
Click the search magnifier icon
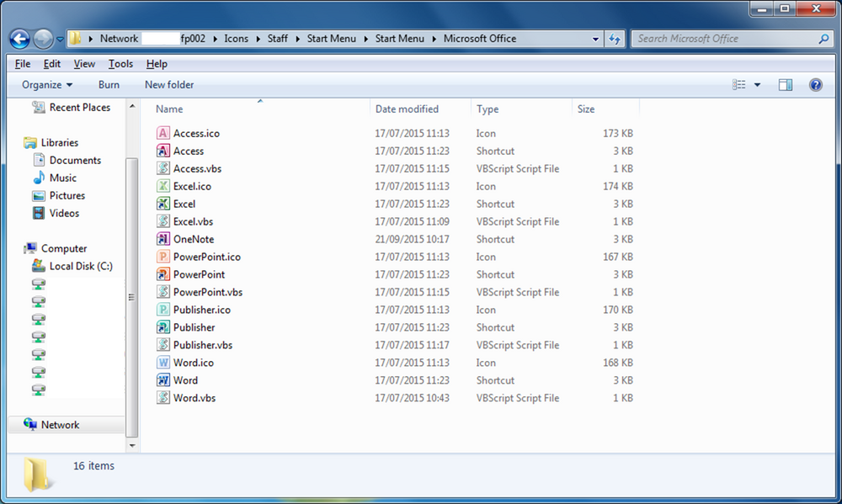[823, 39]
